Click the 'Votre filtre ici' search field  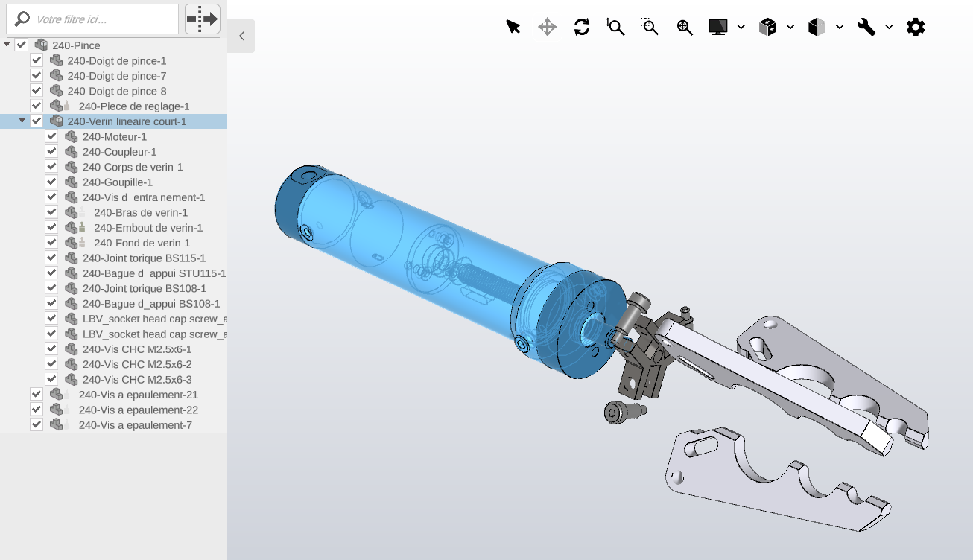(x=101, y=19)
